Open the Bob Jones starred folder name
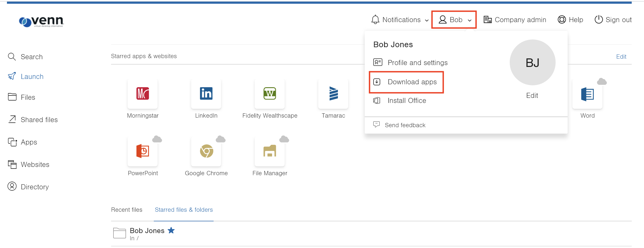Image resolution: width=644 pixels, height=248 pixels. [x=147, y=230]
